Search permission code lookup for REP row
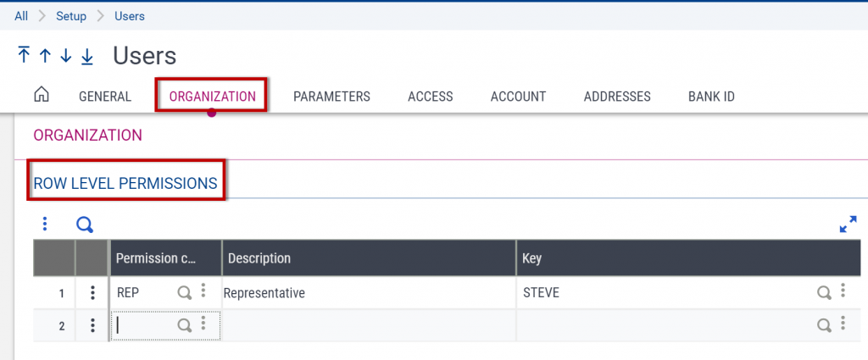The width and height of the screenshot is (868, 360). tap(184, 293)
